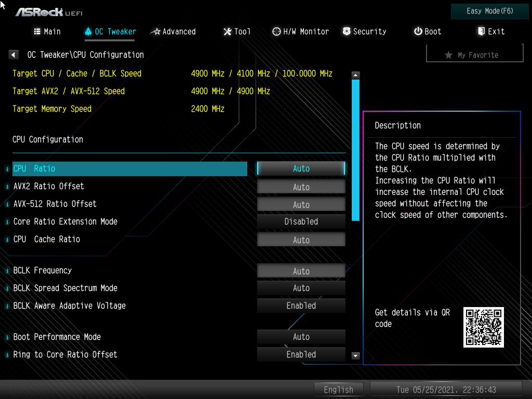
Task: Switch to the Main tab
Action: coord(47,31)
